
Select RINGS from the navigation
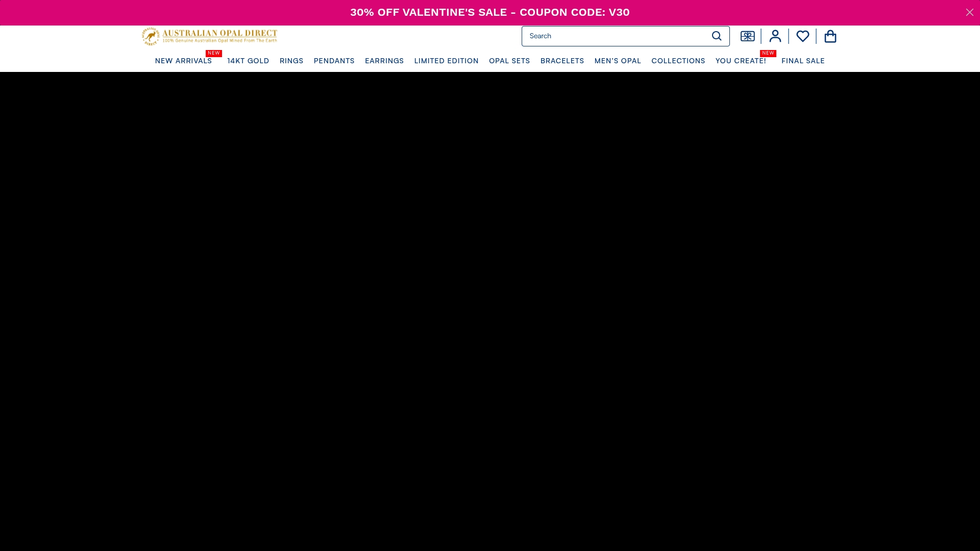click(291, 61)
